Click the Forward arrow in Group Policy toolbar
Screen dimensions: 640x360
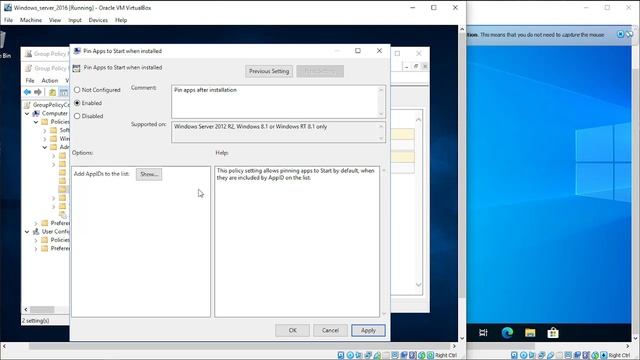coord(38,92)
